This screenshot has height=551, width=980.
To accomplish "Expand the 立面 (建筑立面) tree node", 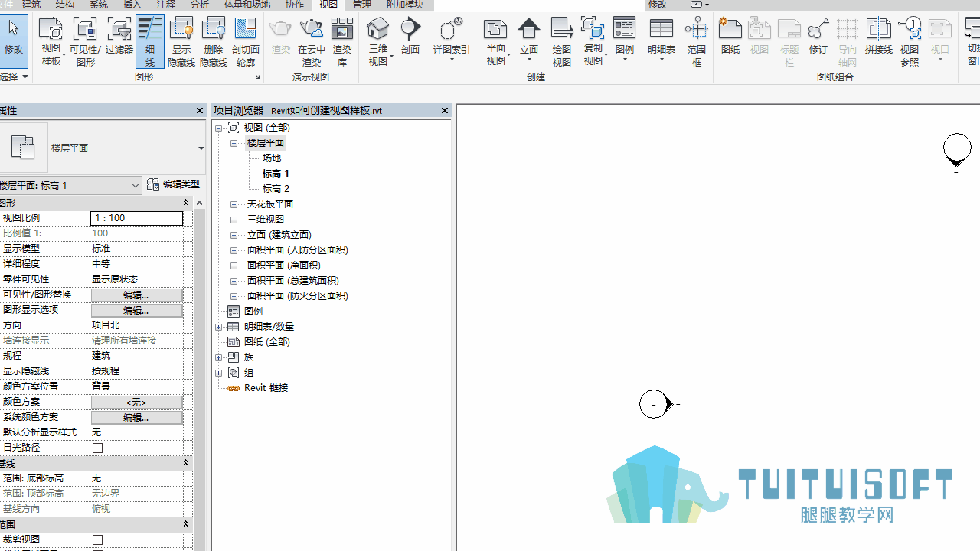I will click(x=234, y=235).
